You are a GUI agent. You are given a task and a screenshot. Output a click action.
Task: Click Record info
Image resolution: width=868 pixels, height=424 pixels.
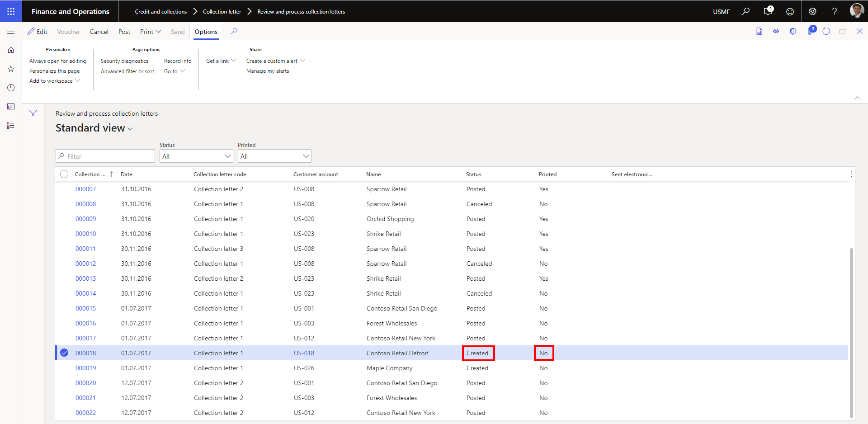178,61
